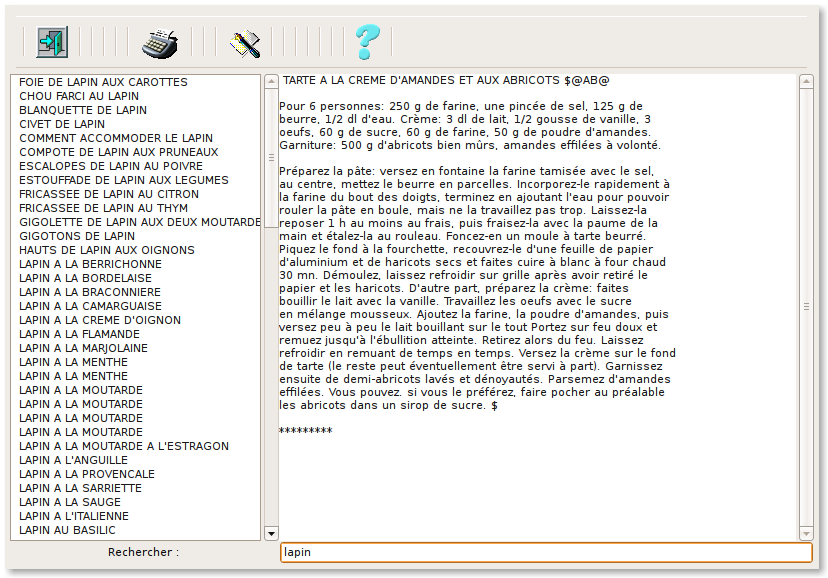Select FRICASSEE DE LAPIN AU THYM
828x578 pixels.
104,208
